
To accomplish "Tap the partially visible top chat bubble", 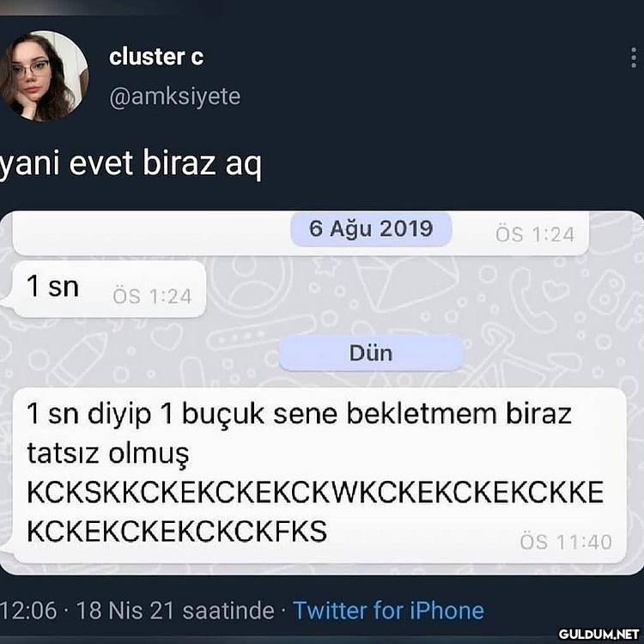I will click(301, 234).
